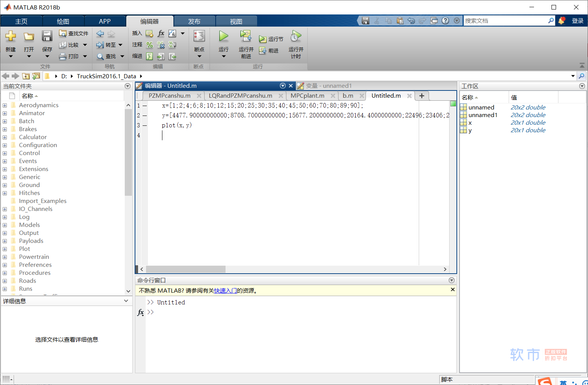Viewport: 588px width, 385px height.
Task: Click the Help question mark icon
Action: pyautogui.click(x=445, y=21)
